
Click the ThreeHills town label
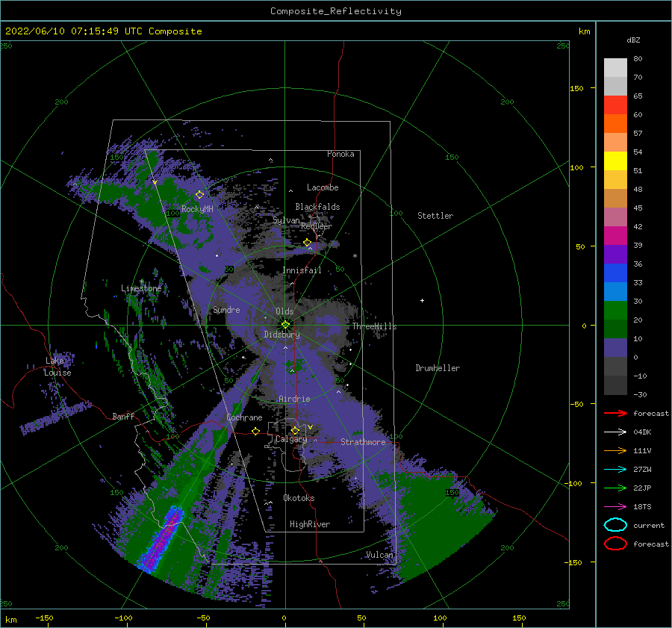tap(375, 326)
